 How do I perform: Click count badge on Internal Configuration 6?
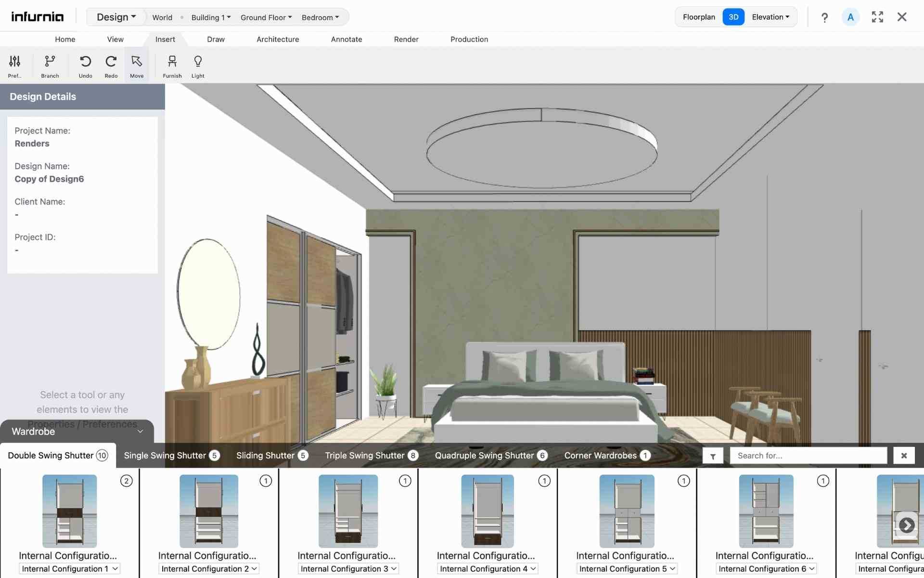pyautogui.click(x=823, y=481)
